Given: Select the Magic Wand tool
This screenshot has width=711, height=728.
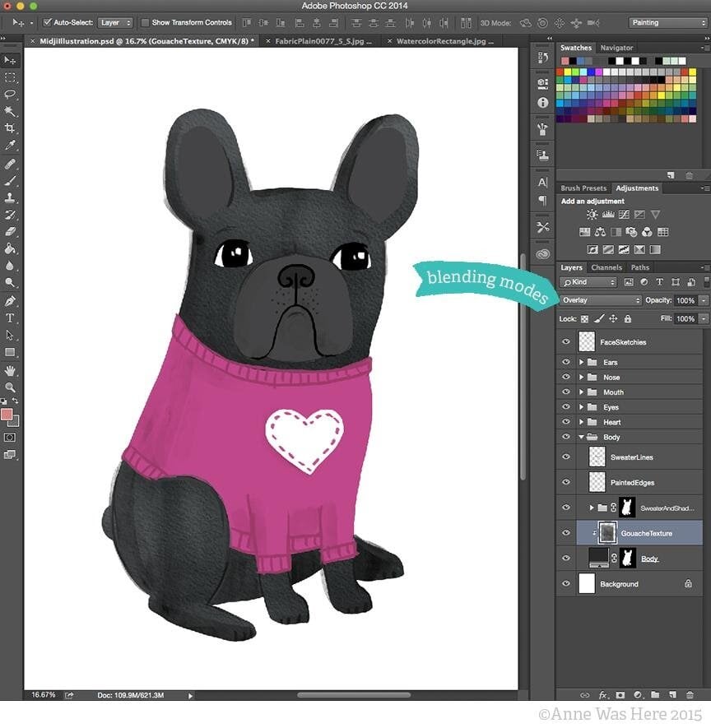Looking at the screenshot, I should pos(10,111).
